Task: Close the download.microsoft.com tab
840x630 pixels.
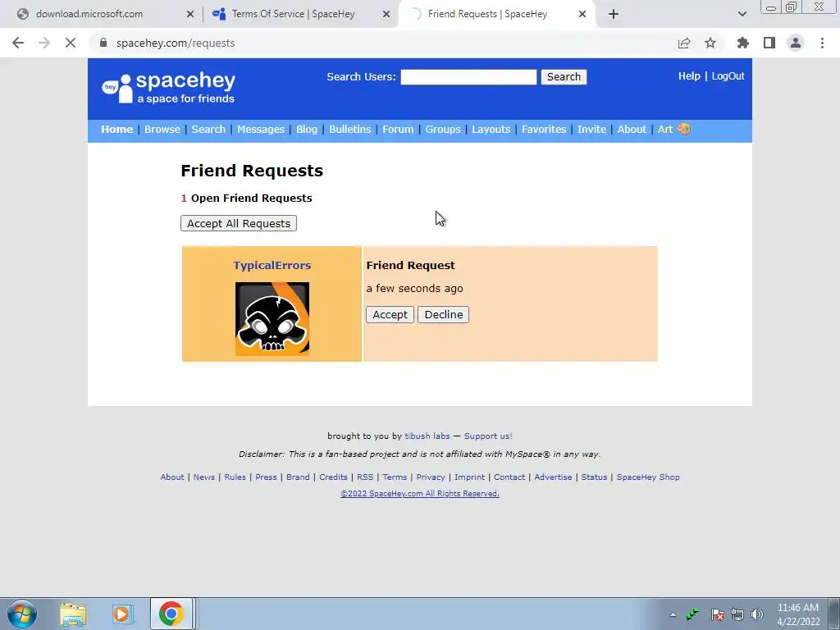Action: 189,15
